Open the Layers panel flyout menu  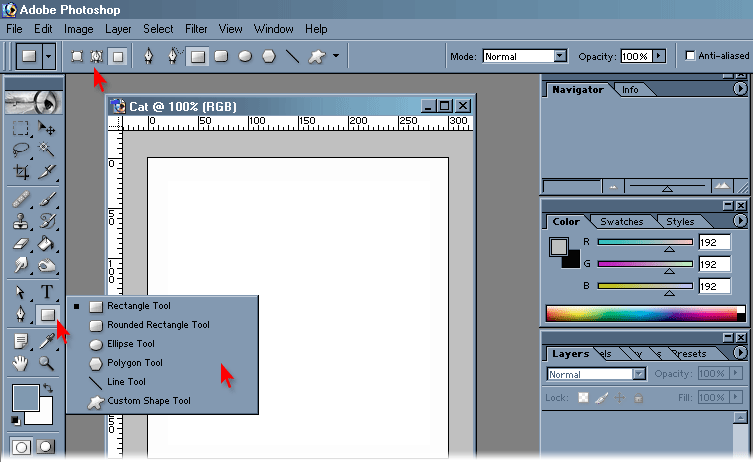point(740,353)
